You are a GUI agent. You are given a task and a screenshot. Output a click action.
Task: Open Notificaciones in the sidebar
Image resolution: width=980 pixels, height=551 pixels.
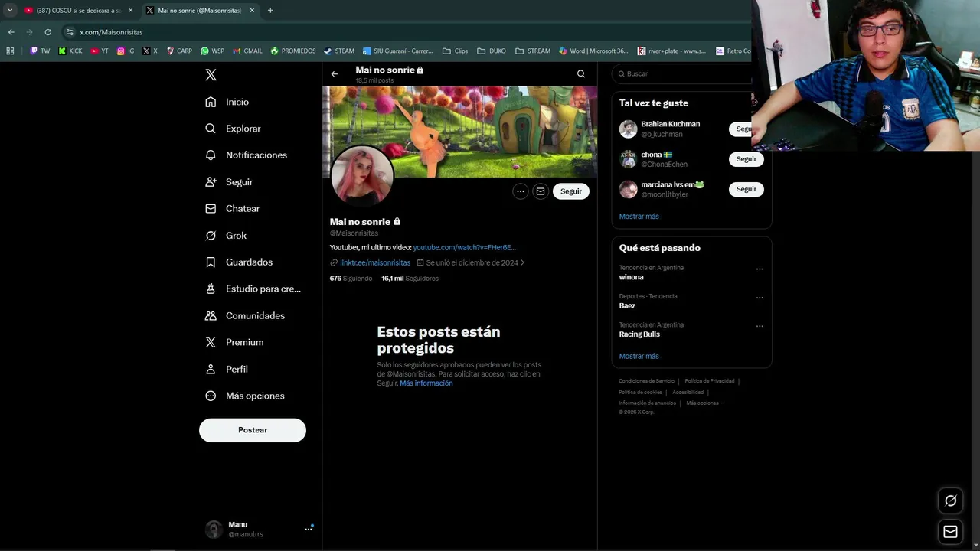[247, 155]
